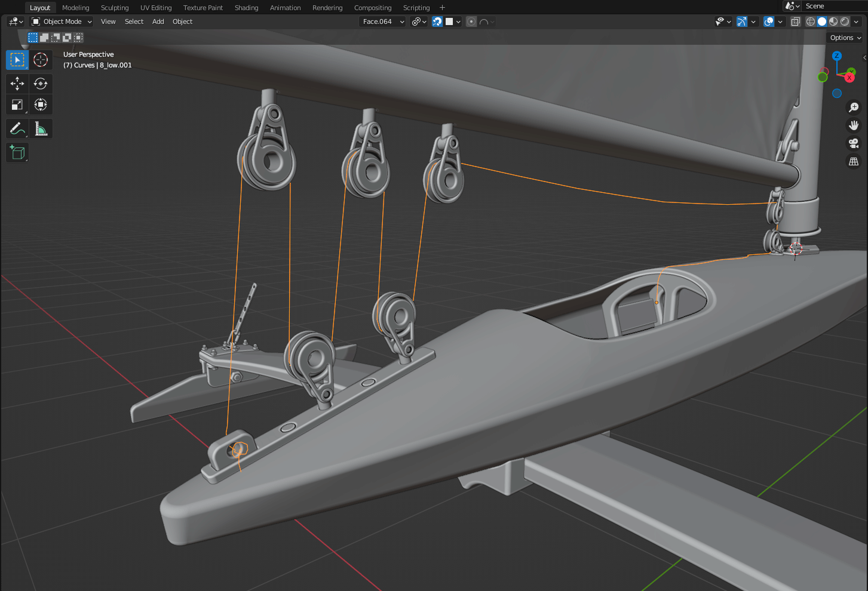This screenshot has height=591, width=868.
Task: Add a new workspace with plus button
Action: pos(442,8)
